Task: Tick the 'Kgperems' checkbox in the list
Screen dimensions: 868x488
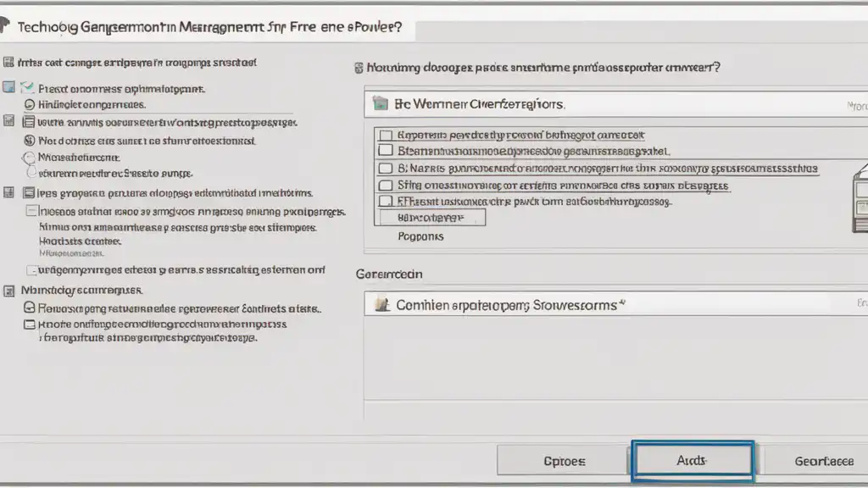Action: (385, 135)
